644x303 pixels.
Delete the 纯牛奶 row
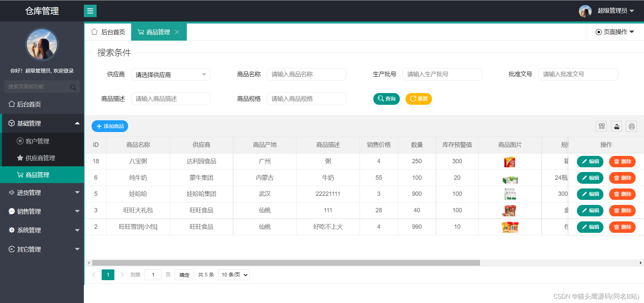[x=622, y=178]
